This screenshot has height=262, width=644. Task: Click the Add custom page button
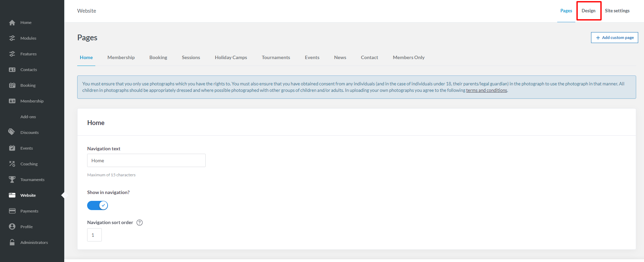[614, 38]
